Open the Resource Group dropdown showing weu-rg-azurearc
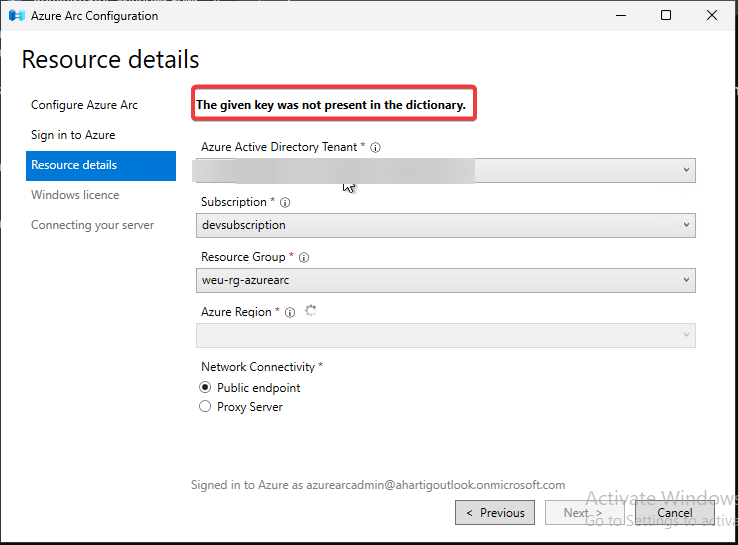The image size is (738, 545). (445, 281)
